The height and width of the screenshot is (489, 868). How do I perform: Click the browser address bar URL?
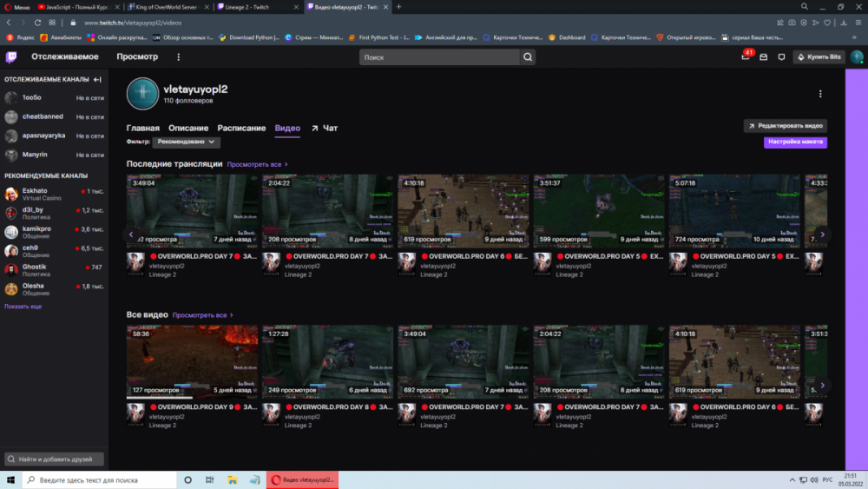coord(133,23)
